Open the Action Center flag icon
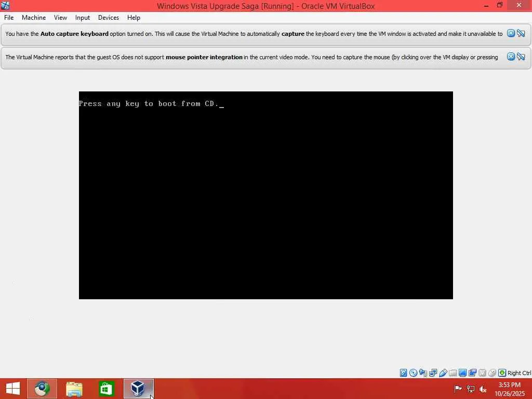Screen dimensions: 532x399 click(x=458, y=389)
